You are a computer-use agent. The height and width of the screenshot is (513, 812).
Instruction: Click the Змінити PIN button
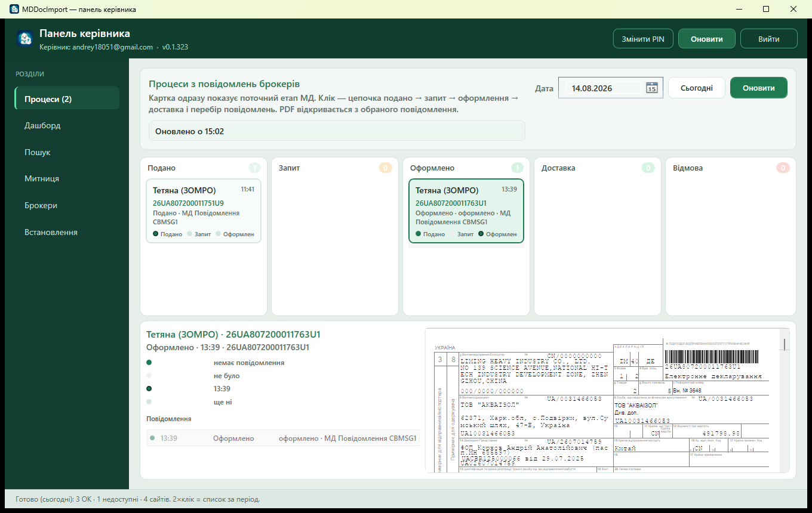(x=643, y=39)
